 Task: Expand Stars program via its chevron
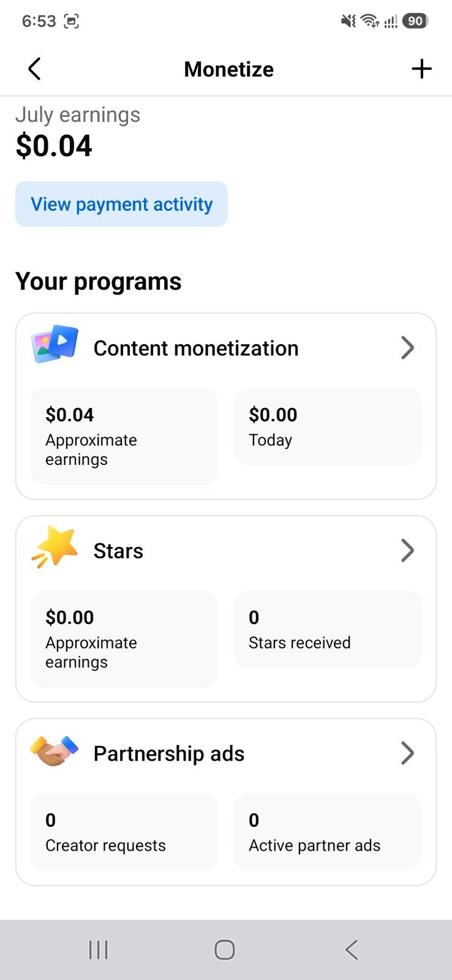tap(407, 551)
